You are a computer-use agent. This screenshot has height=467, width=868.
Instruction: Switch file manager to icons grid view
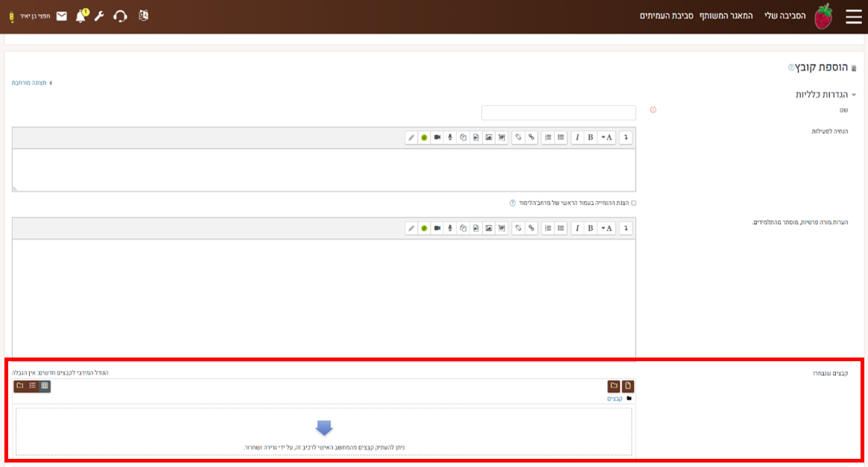point(45,386)
